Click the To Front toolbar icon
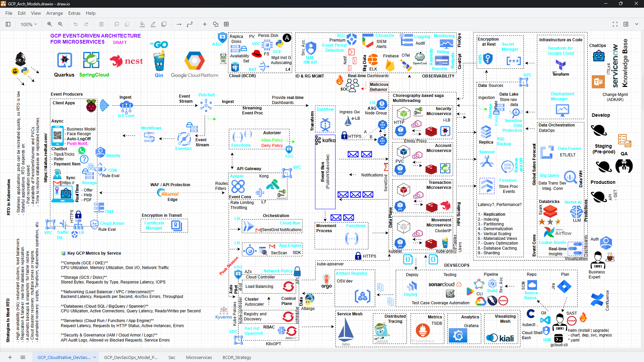Image resolution: width=644 pixels, height=362 pixels. click(117, 24)
